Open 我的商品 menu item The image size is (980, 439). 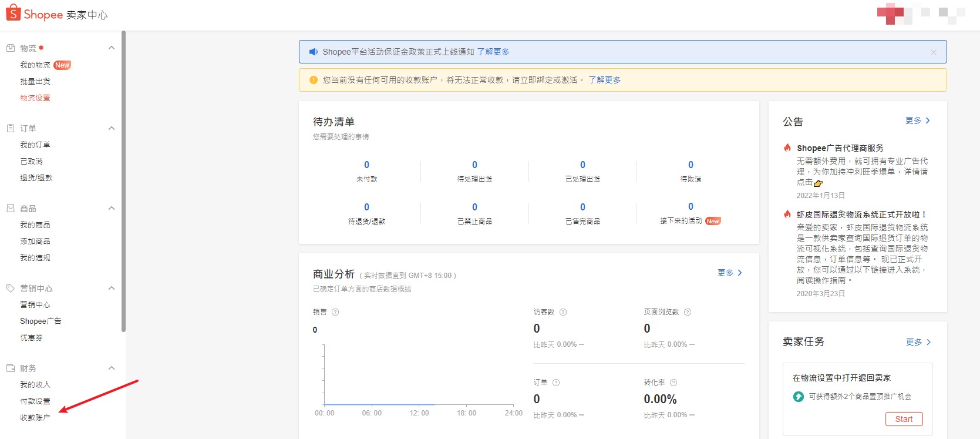coord(35,225)
